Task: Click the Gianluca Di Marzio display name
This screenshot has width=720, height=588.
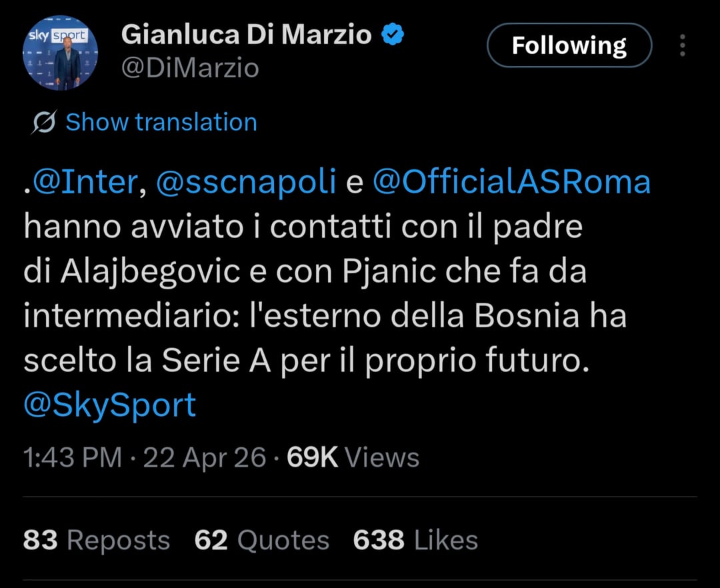Action: [x=246, y=35]
